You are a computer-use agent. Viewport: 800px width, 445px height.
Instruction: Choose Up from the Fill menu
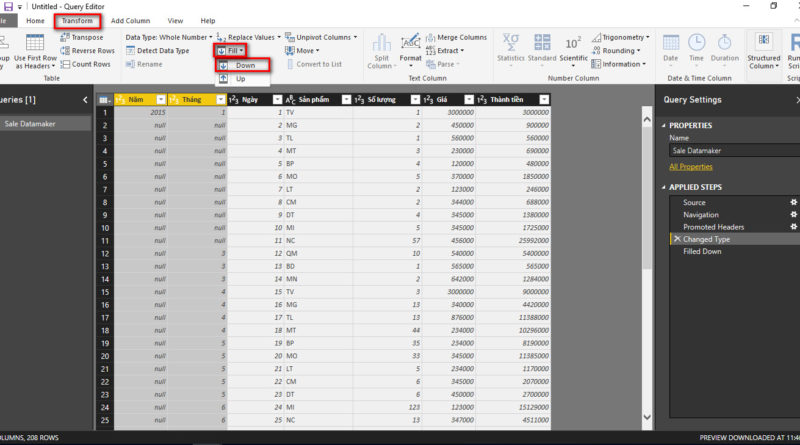[x=240, y=78]
